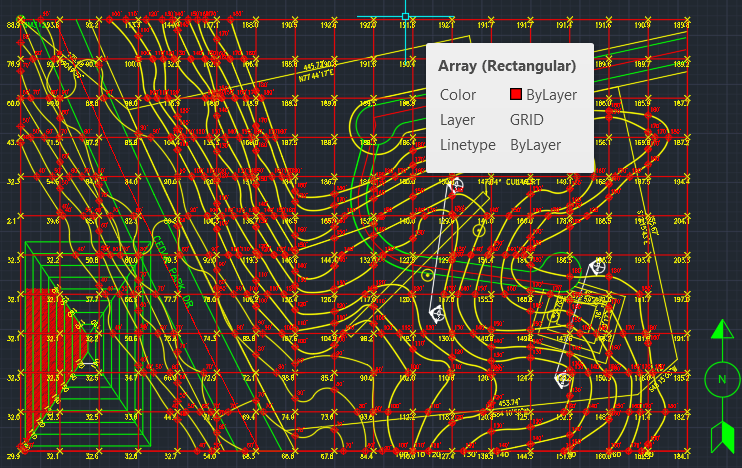Screen dimensions: 742x468
Task: Select the 453.74' distance label
Action: [x=509, y=403]
